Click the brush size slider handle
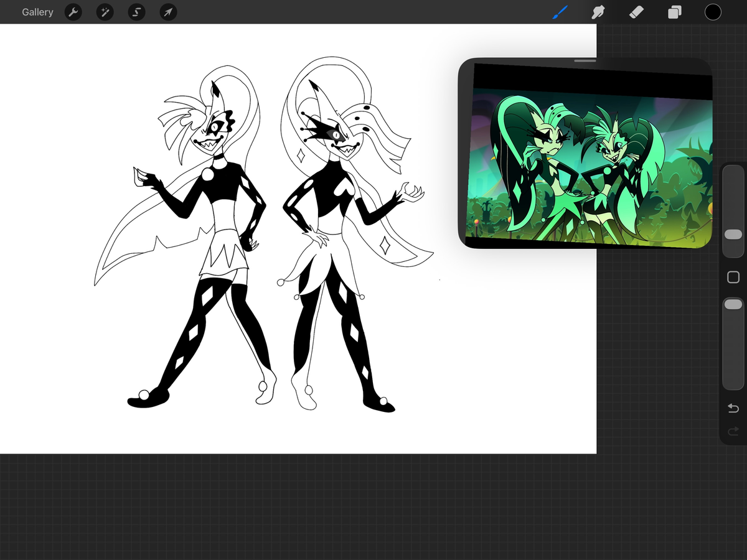The image size is (747, 560). [x=733, y=234]
